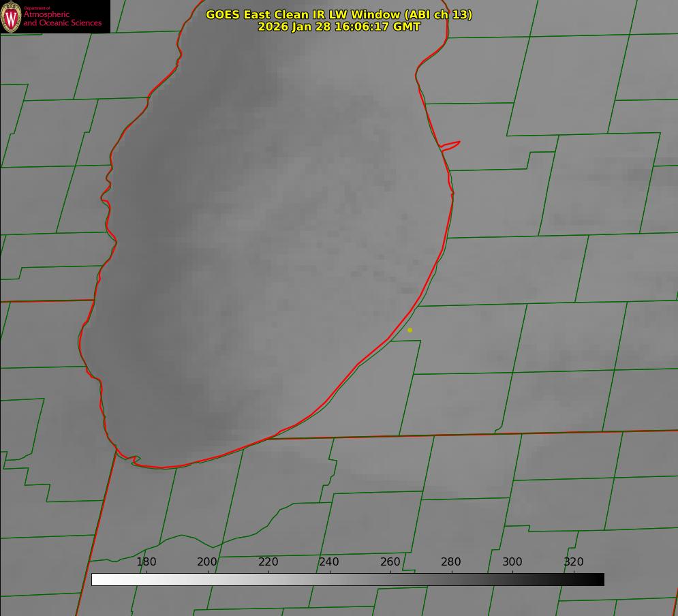
Task: Click the 200 tick label on colorbar
Action: tap(207, 562)
